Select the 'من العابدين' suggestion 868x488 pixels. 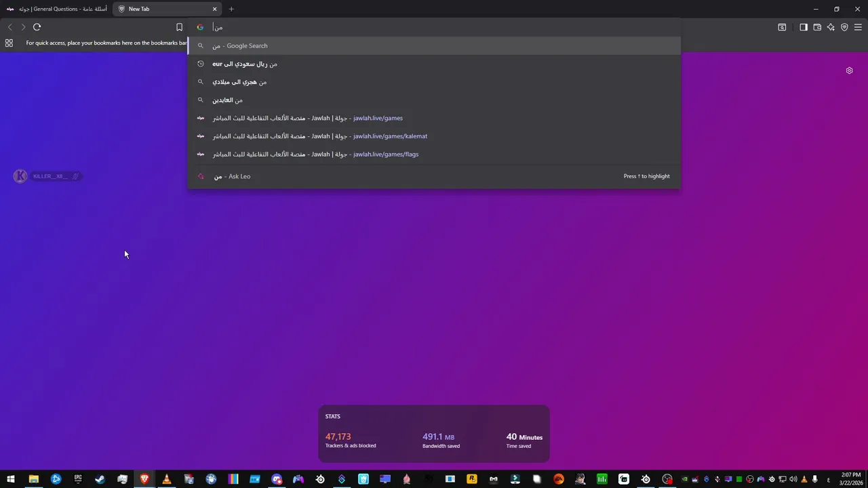(x=434, y=100)
